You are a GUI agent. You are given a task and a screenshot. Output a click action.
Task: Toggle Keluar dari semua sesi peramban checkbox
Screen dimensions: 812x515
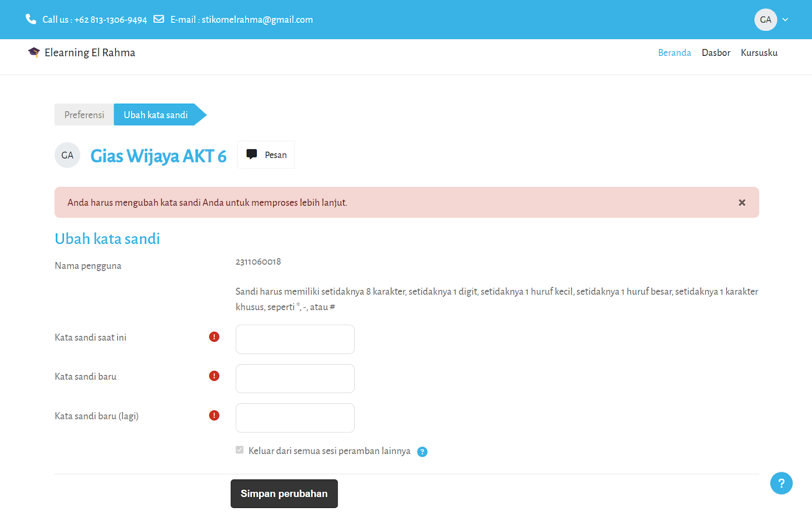[240, 450]
